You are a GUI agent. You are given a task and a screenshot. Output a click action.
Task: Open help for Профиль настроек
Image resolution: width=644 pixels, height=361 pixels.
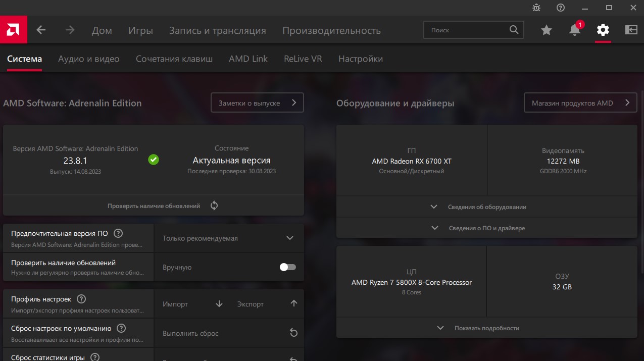pyautogui.click(x=81, y=299)
